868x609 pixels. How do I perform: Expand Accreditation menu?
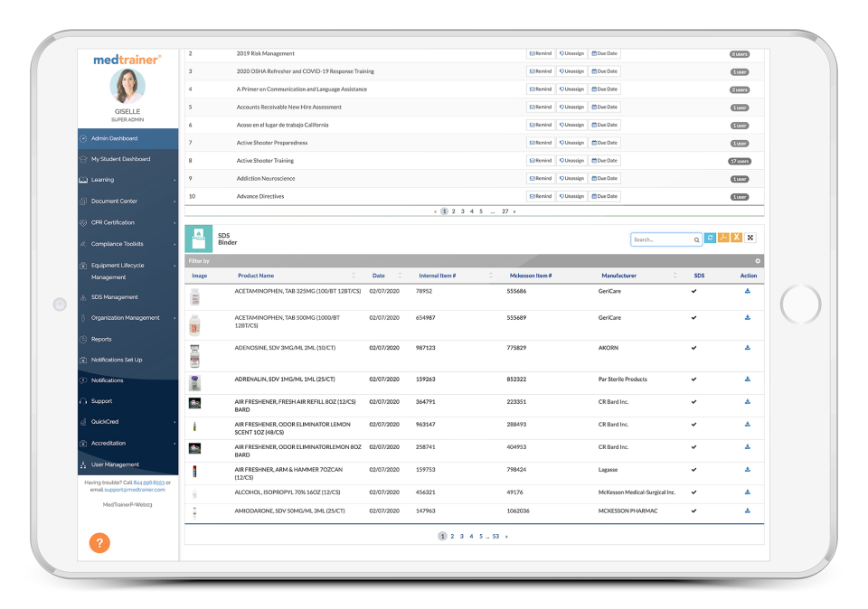(x=127, y=444)
